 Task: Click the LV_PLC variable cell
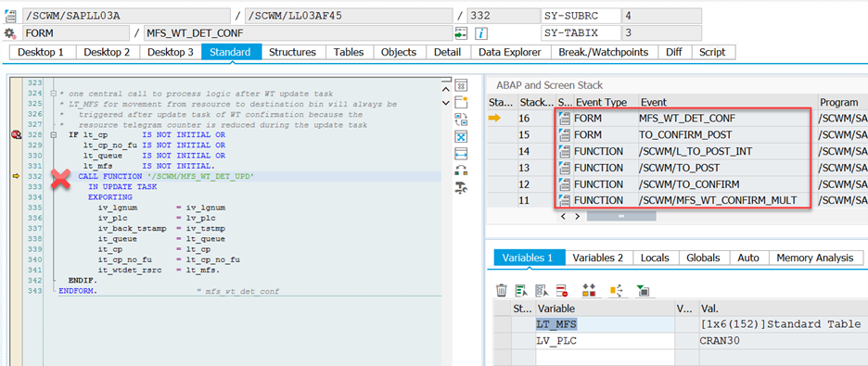605,340
